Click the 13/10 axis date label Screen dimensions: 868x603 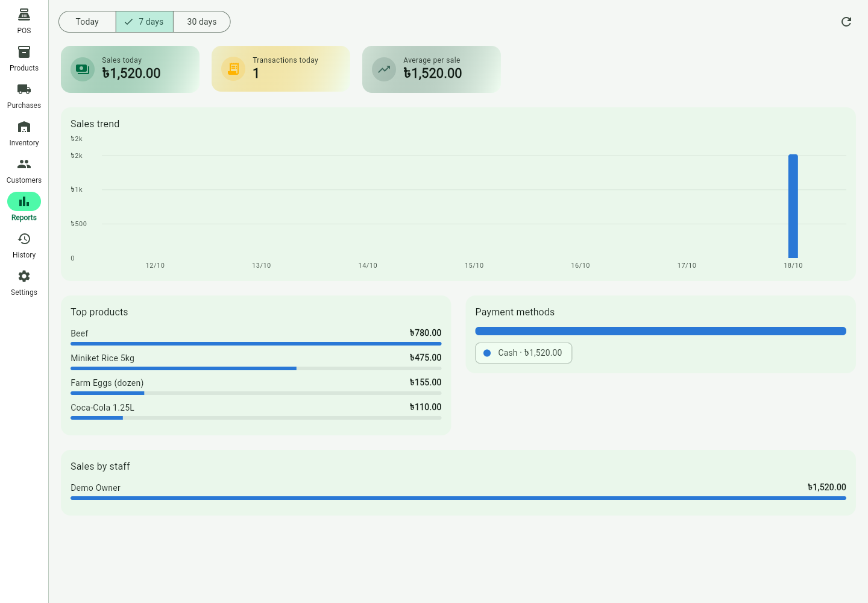pyautogui.click(x=262, y=265)
